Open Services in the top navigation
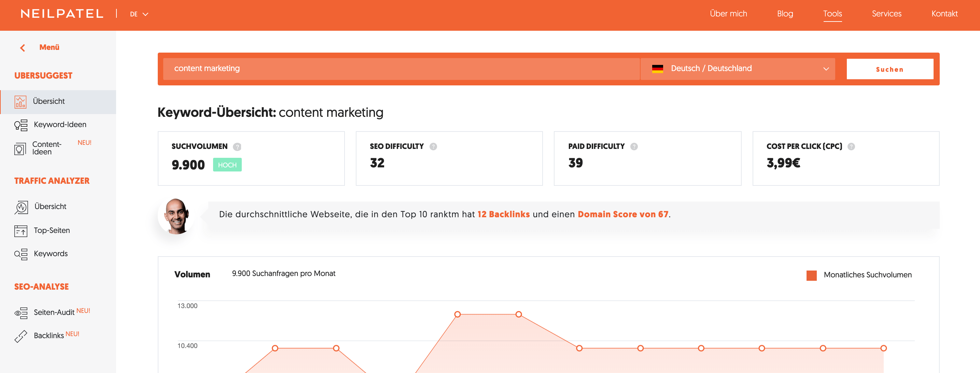Viewport: 980px width, 373px height. pos(886,14)
